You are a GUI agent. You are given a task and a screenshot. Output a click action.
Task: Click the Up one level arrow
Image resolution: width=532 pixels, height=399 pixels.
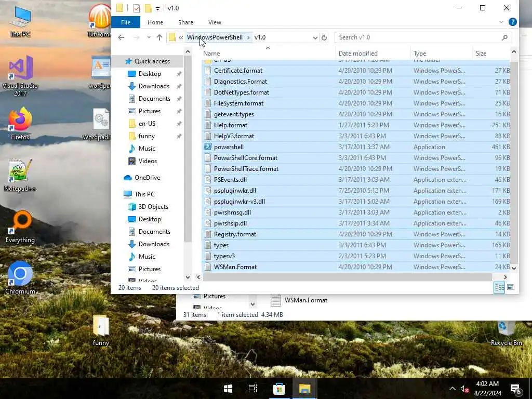pyautogui.click(x=159, y=37)
